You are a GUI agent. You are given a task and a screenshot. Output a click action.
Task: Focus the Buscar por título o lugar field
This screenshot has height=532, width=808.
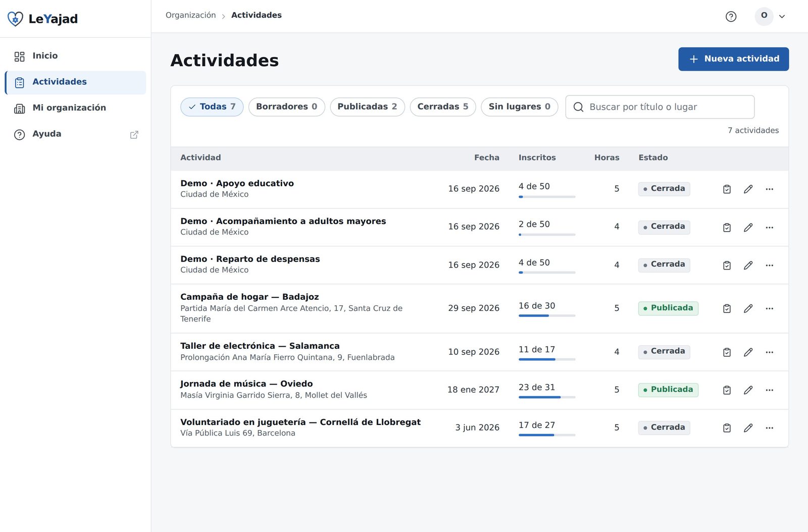[660, 107]
